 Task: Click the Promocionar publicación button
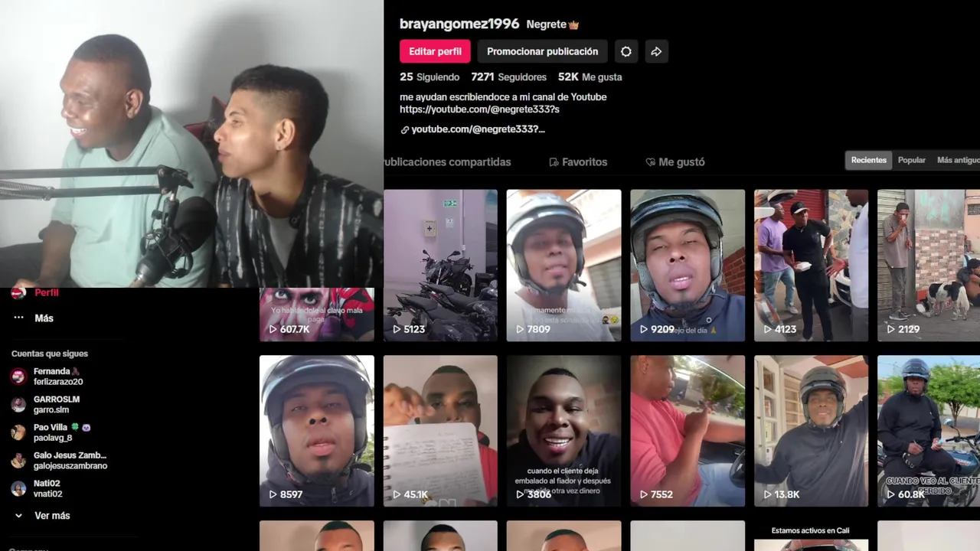(x=542, y=51)
